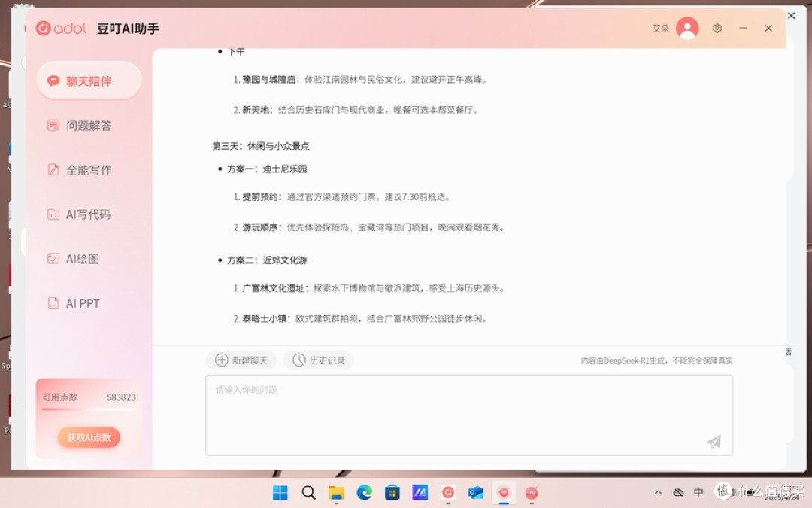
Task: Click the 广富林文化遗址 list item
Action: 368,288
